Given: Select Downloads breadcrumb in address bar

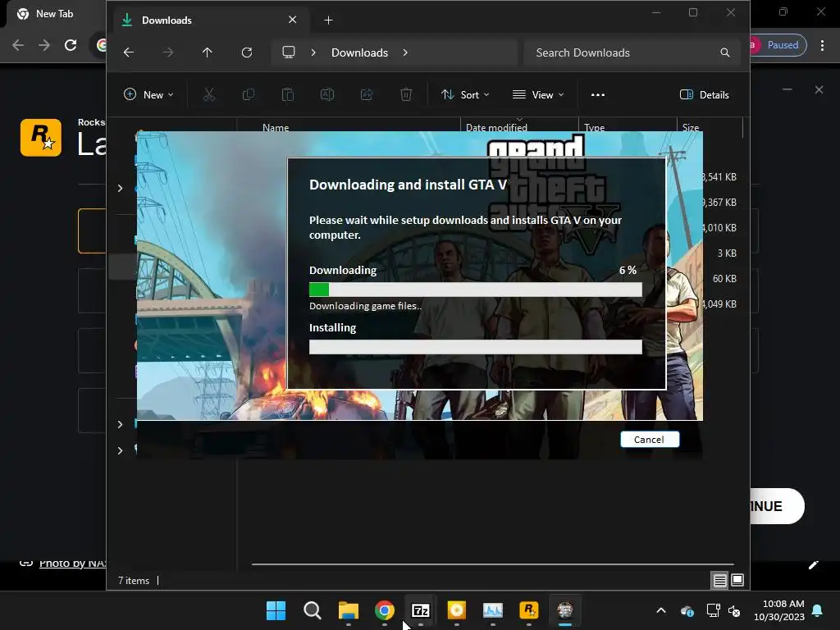Looking at the screenshot, I should pos(359,52).
